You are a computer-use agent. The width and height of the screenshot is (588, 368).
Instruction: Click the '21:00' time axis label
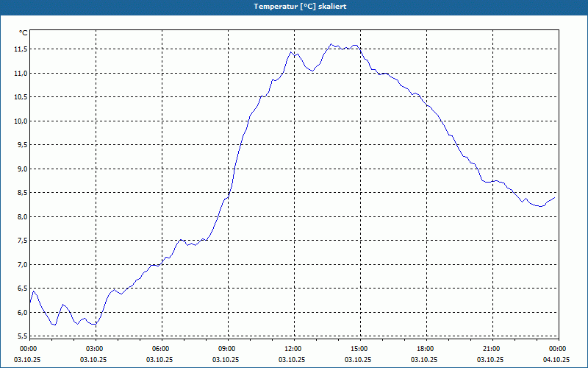pyautogui.click(x=492, y=349)
